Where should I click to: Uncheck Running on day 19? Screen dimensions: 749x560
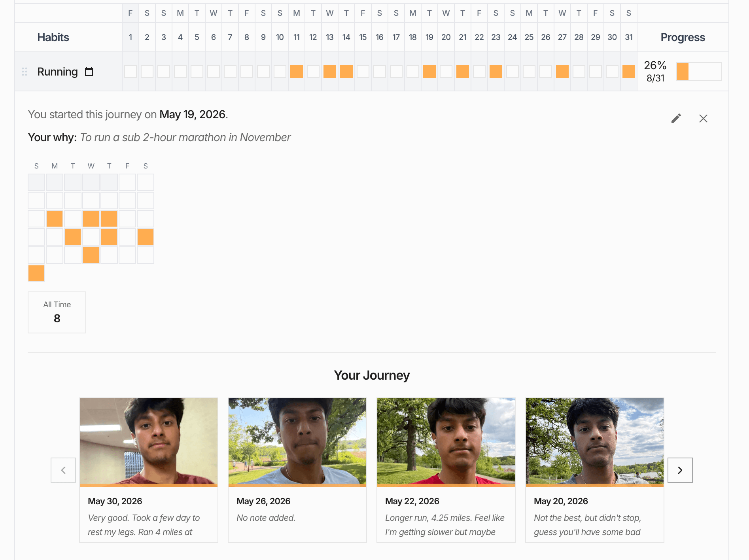click(x=429, y=72)
